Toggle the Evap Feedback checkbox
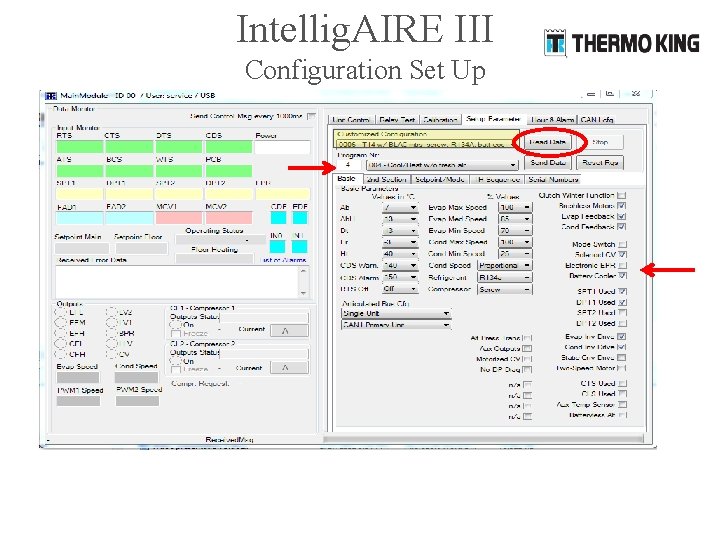 [622, 216]
